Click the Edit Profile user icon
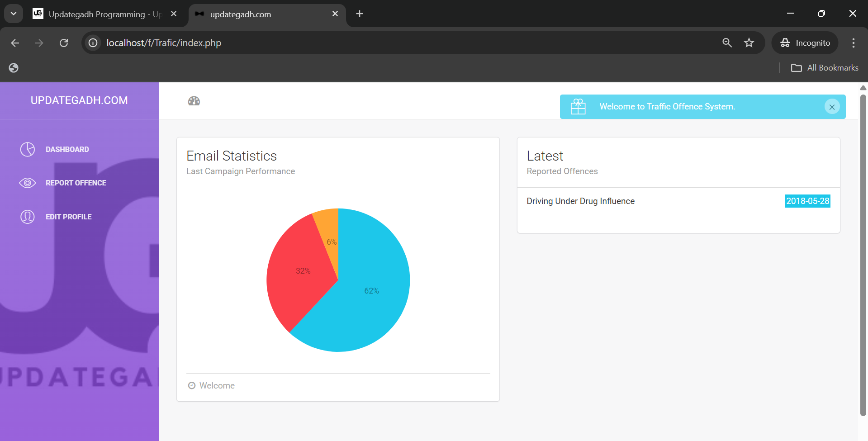Viewport: 868px width, 441px height. point(28,217)
